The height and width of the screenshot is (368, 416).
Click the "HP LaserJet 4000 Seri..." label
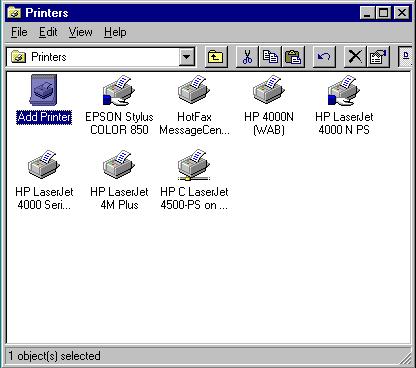pos(44,198)
